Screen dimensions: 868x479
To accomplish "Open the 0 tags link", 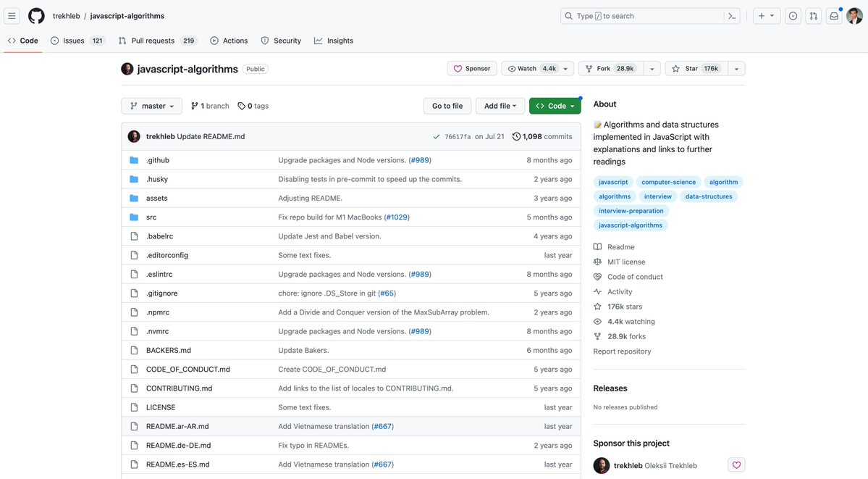I will [253, 106].
